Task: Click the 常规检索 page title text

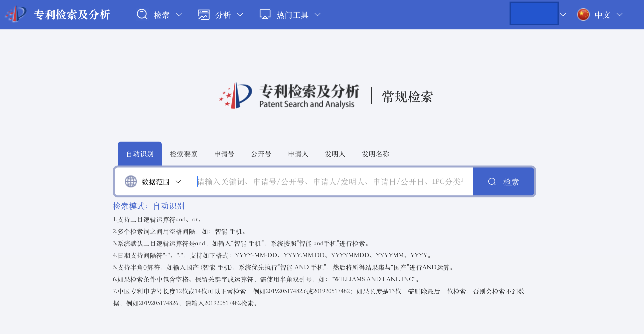Action: 407,96
